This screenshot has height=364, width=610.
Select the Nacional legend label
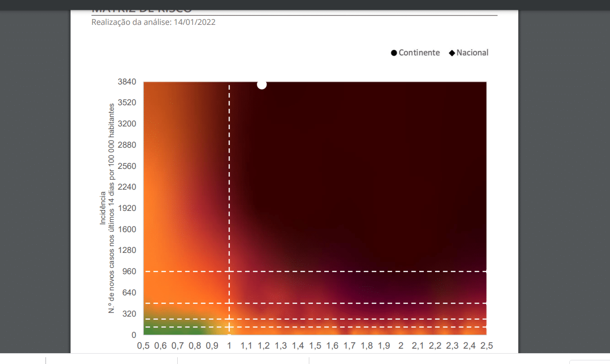pyautogui.click(x=473, y=53)
